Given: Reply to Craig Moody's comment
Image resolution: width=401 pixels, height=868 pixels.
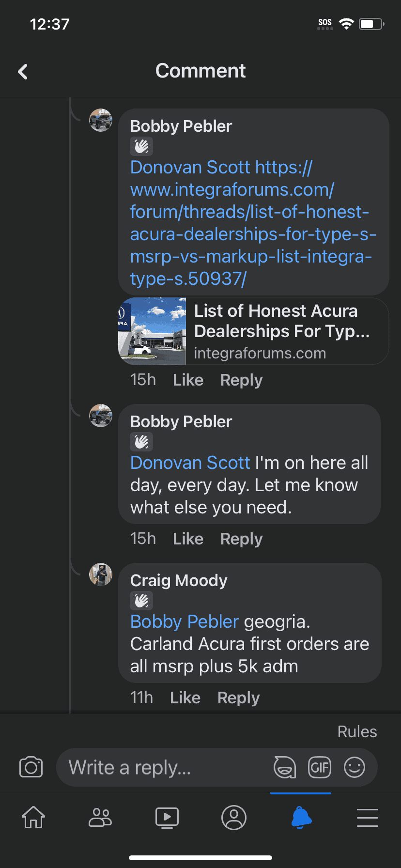Looking at the screenshot, I should tap(238, 697).
